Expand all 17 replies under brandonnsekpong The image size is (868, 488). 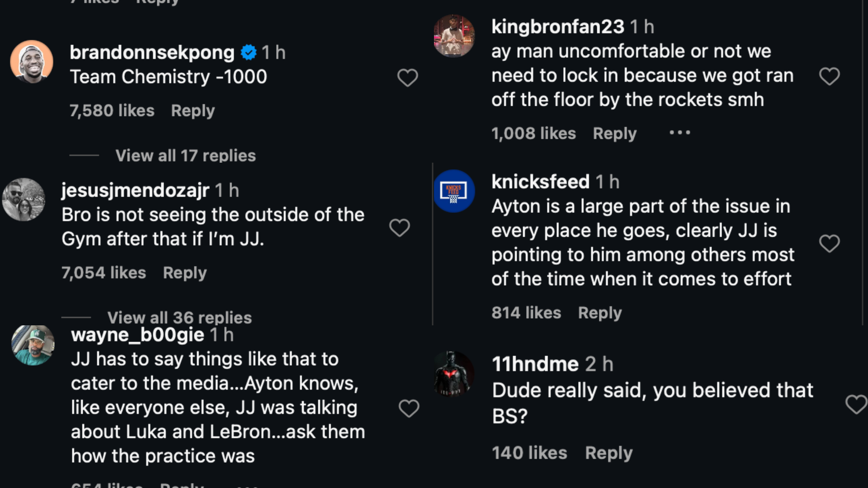point(185,155)
